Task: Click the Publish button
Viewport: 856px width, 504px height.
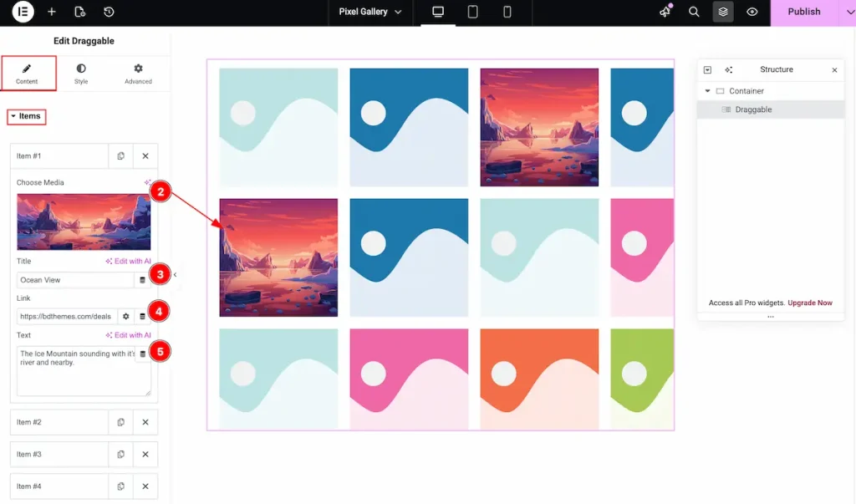Action: pos(803,13)
